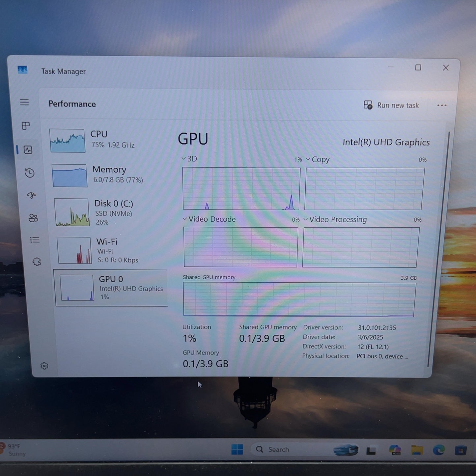Open the Users page icon
Viewport: 476px width, 476px height.
click(33, 218)
